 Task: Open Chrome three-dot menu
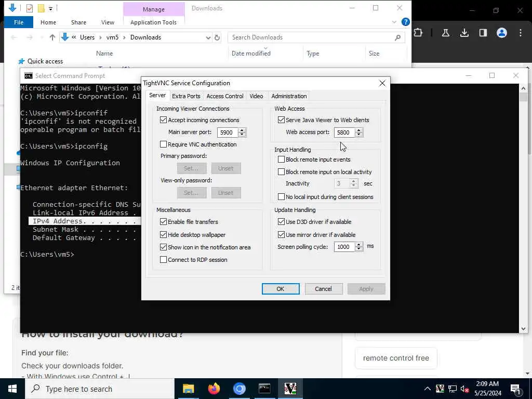(521, 33)
